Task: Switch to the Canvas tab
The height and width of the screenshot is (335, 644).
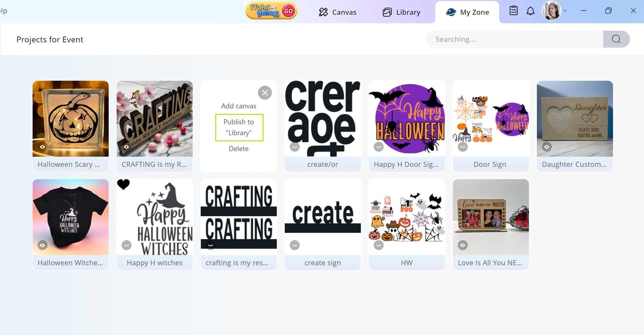Action: (x=337, y=12)
